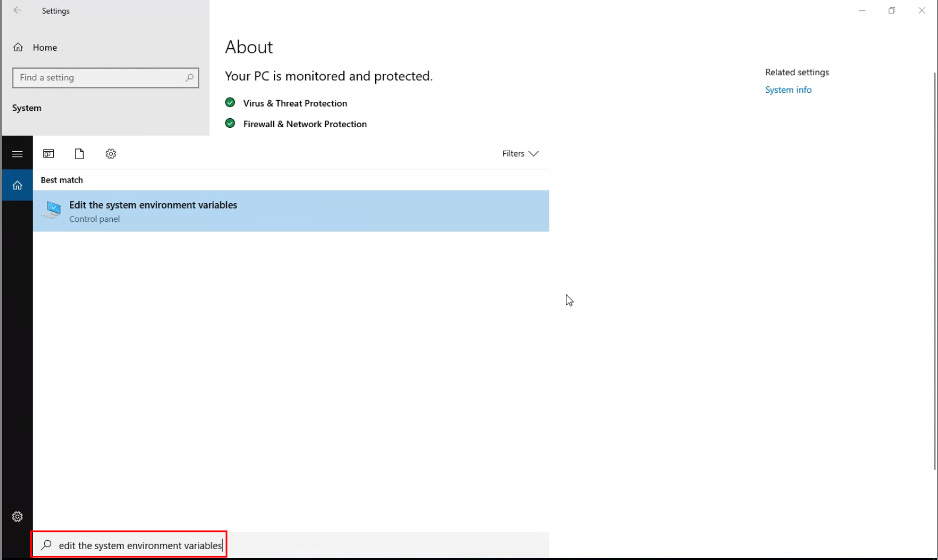Viewport: 938px width, 560px height.
Task: Select the Settings gear filter icon
Action: click(x=110, y=154)
